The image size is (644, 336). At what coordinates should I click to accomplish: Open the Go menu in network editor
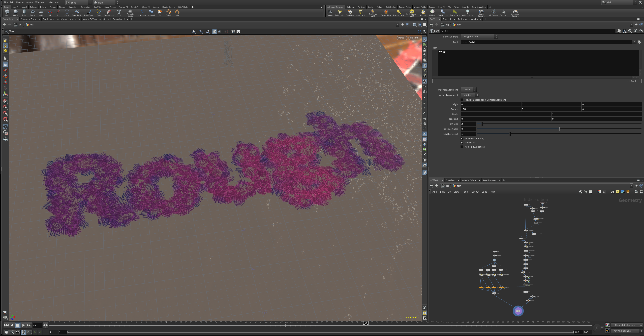(449, 192)
